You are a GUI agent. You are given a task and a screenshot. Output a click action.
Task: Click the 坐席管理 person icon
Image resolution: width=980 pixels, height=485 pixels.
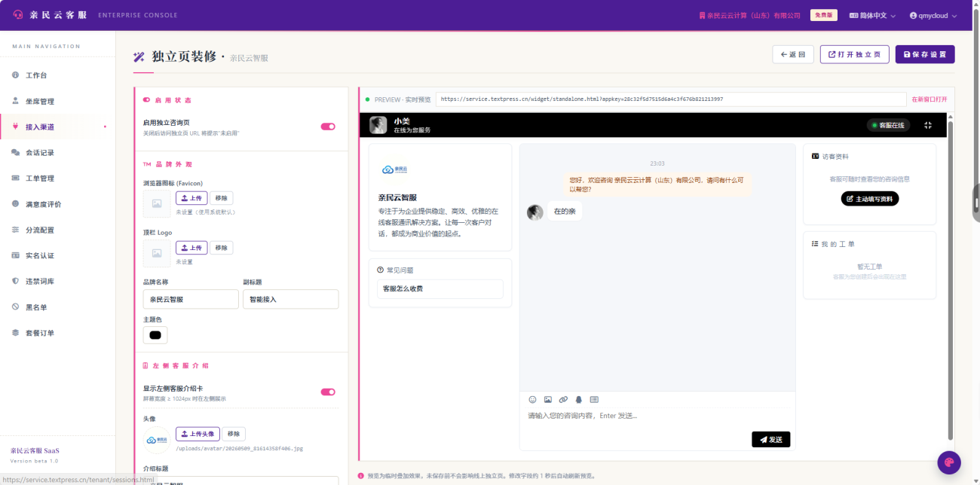point(15,101)
